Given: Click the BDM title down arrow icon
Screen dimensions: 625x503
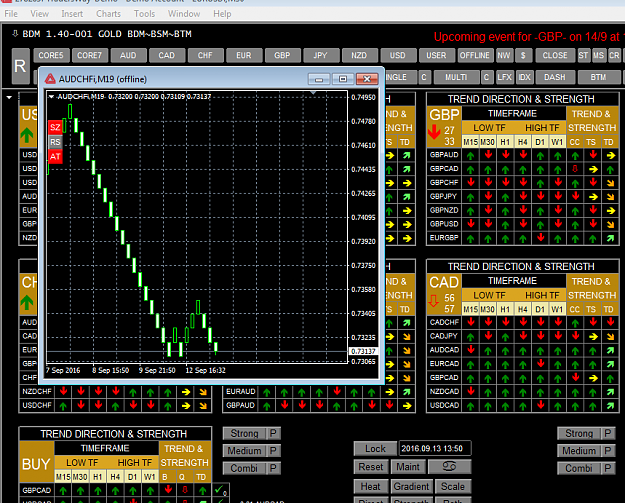Looking at the screenshot, I should pos(15,33).
